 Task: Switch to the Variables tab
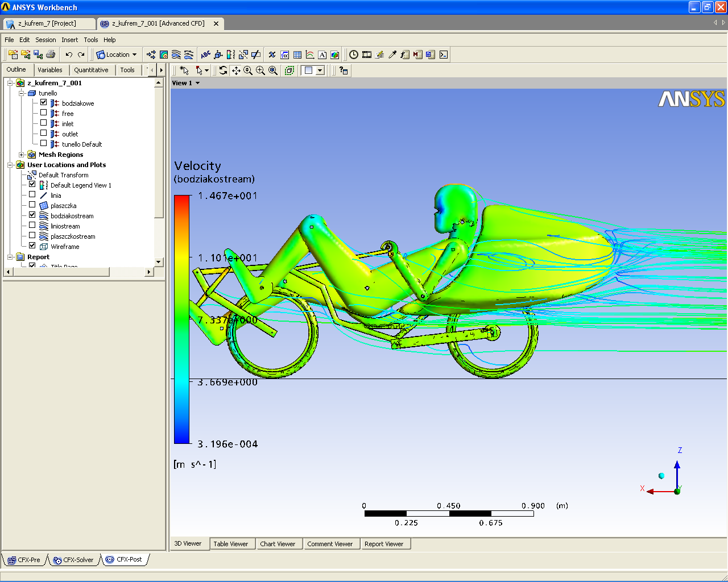point(50,70)
